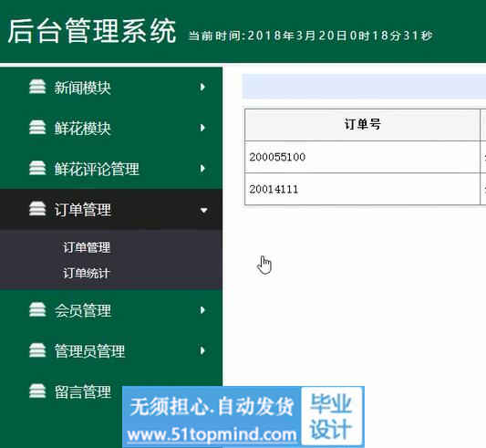Click the stack icon beside 留言管理
Viewport: 486px width, 448px height.
pos(37,391)
